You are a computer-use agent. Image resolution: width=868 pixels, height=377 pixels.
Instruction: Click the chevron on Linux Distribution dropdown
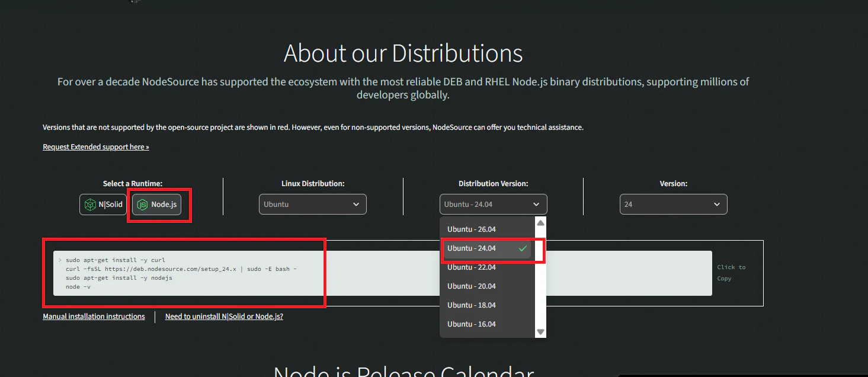click(x=356, y=205)
